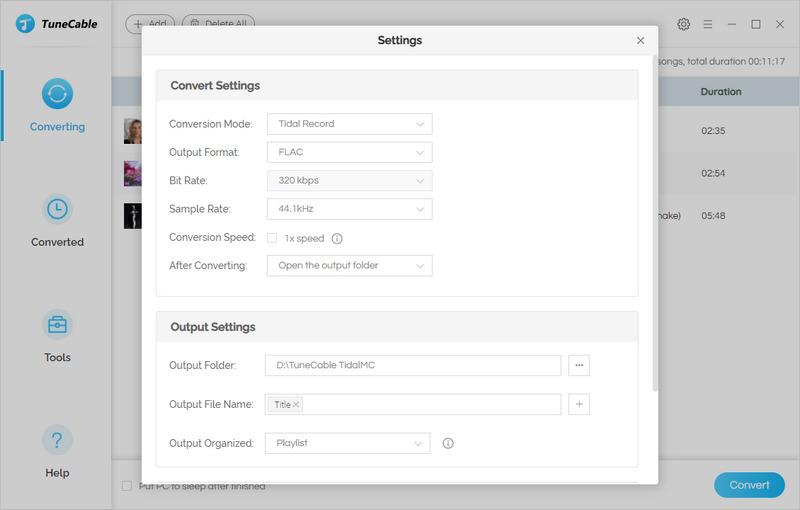Open the Conversion Mode dropdown
Screen dimensions: 800x510
(349, 124)
